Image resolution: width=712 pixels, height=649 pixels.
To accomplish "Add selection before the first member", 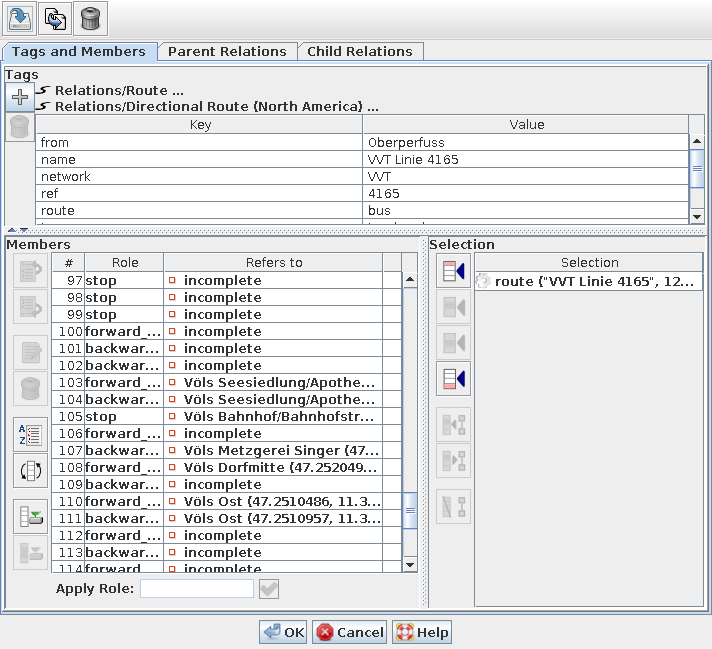I will pos(453,270).
